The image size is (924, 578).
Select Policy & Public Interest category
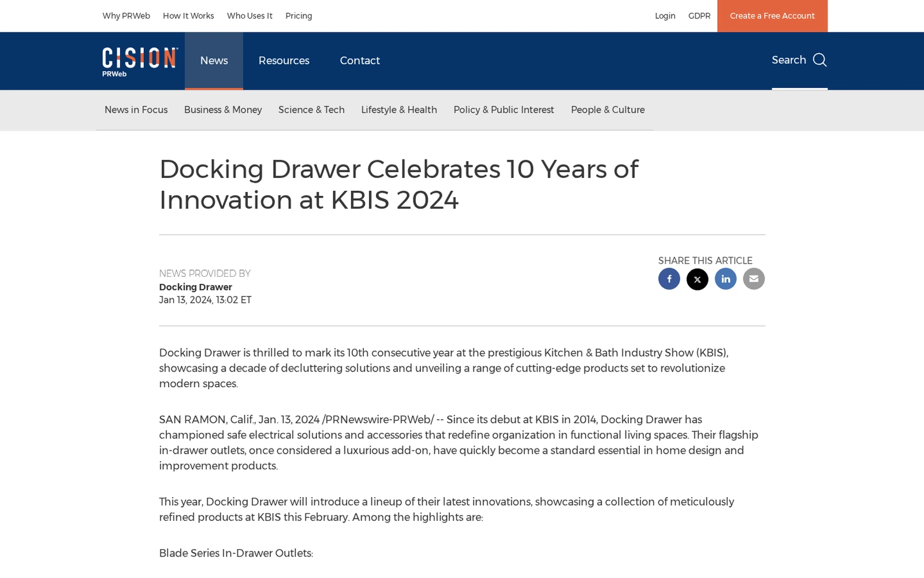click(x=504, y=110)
